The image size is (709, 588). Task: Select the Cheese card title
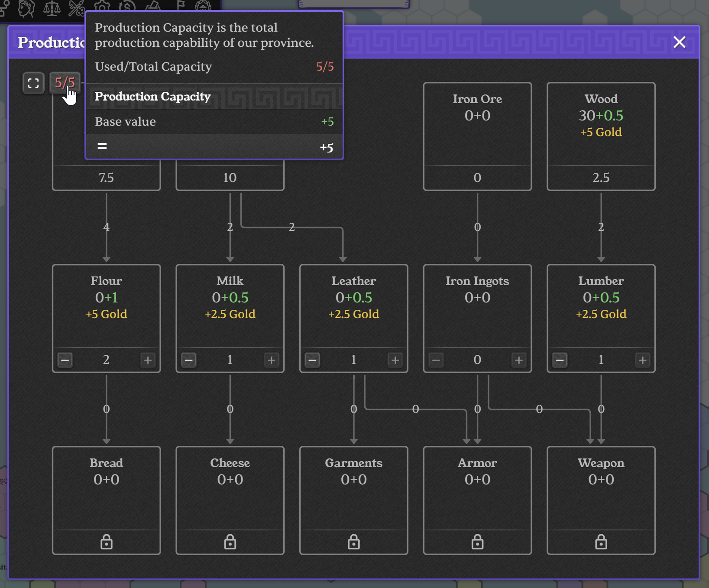point(230,463)
